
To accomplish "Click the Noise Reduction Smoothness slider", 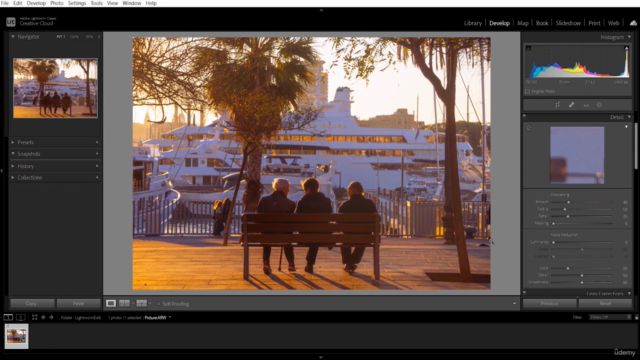I will [x=582, y=282].
